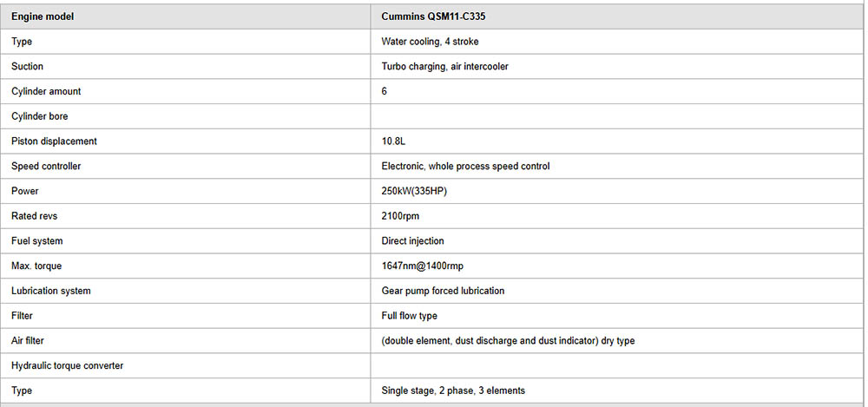Click "Single stage, 2 phase, 3 elements" text

[453, 391]
